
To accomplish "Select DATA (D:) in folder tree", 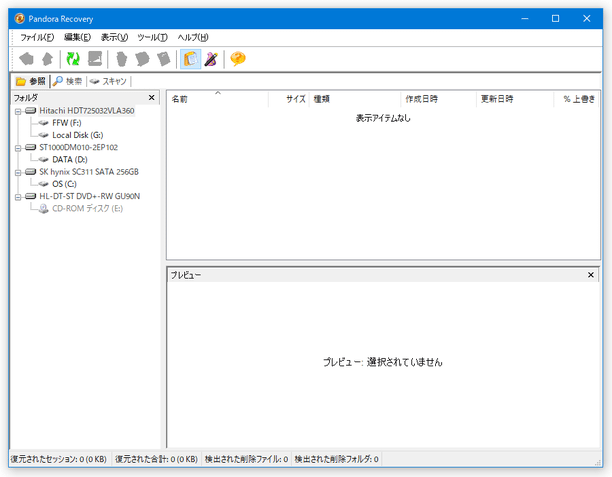I will pos(70,160).
